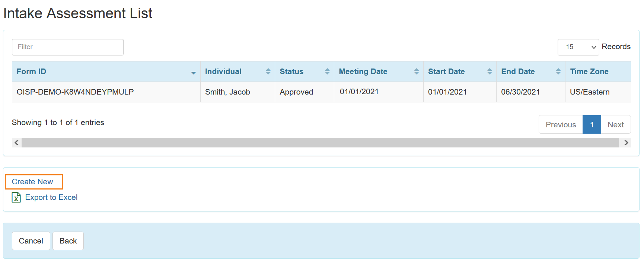Click the Create New link
The height and width of the screenshot is (261, 644).
[33, 182]
